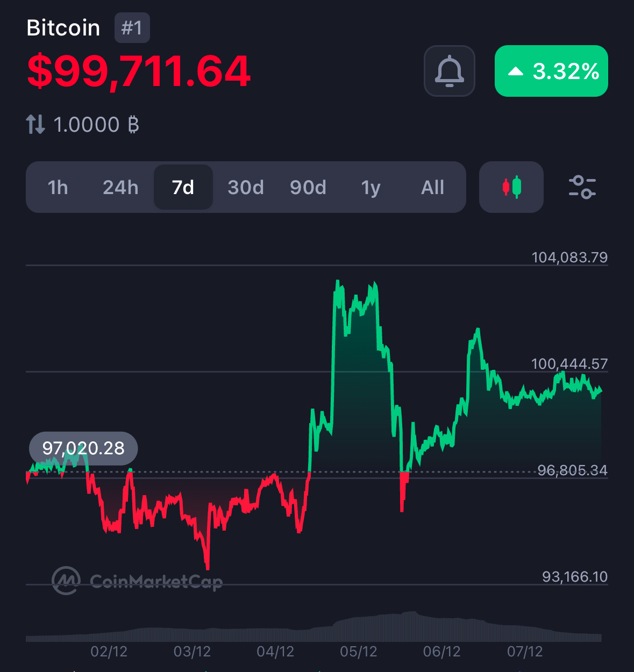
Task: Tap the 03/12 date label
Action: click(x=192, y=652)
